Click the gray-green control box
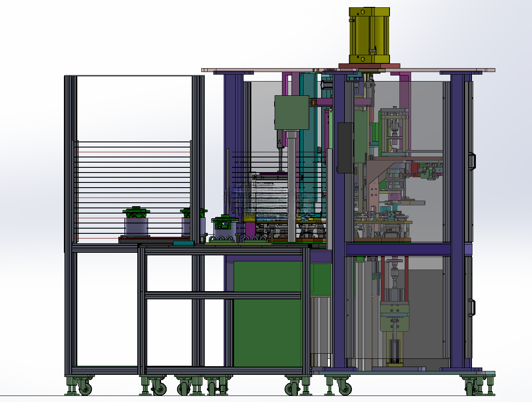 pos(292,113)
